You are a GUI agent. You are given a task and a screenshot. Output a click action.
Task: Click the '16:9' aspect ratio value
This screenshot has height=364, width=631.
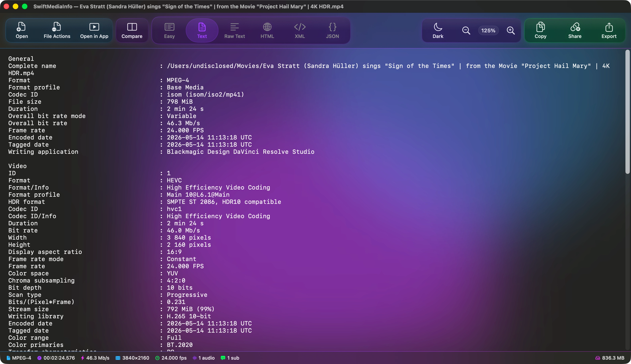174,252
